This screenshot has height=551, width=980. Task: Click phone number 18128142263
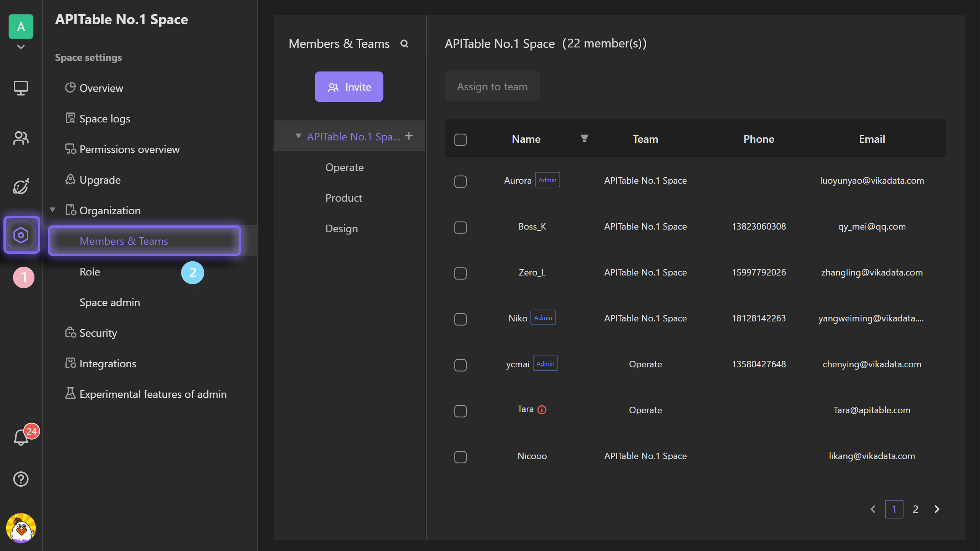pyautogui.click(x=759, y=318)
